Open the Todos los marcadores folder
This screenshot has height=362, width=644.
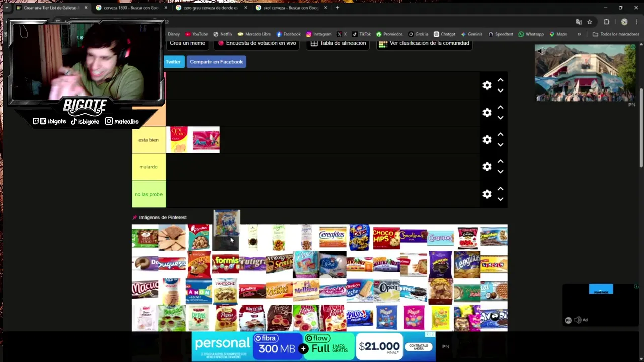616,34
